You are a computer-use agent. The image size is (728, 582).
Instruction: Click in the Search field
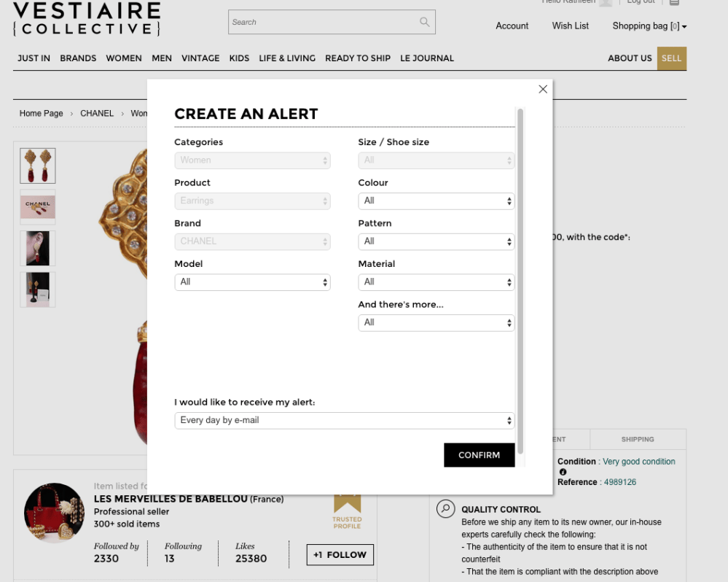coord(332,22)
